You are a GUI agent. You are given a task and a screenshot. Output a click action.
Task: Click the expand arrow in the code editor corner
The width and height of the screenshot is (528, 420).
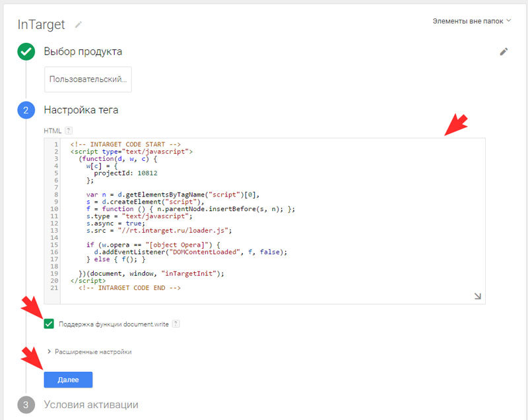click(x=477, y=296)
